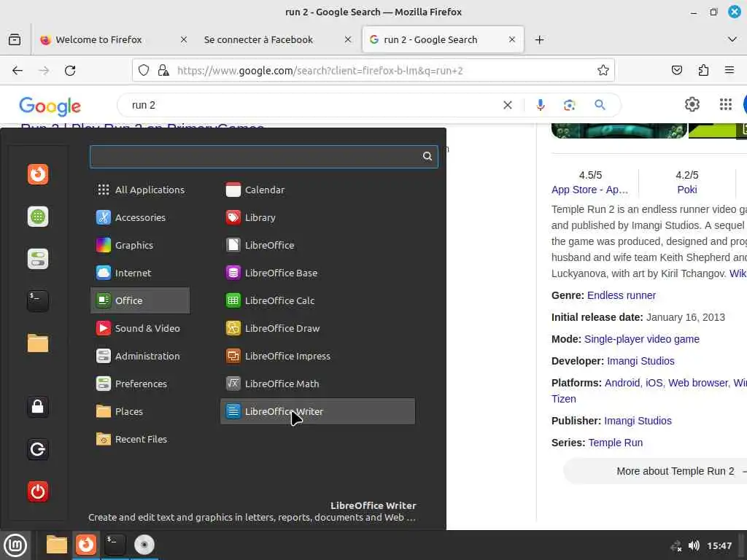
Task: Open the Linux Mint menu button in taskbar
Action: pos(15,545)
